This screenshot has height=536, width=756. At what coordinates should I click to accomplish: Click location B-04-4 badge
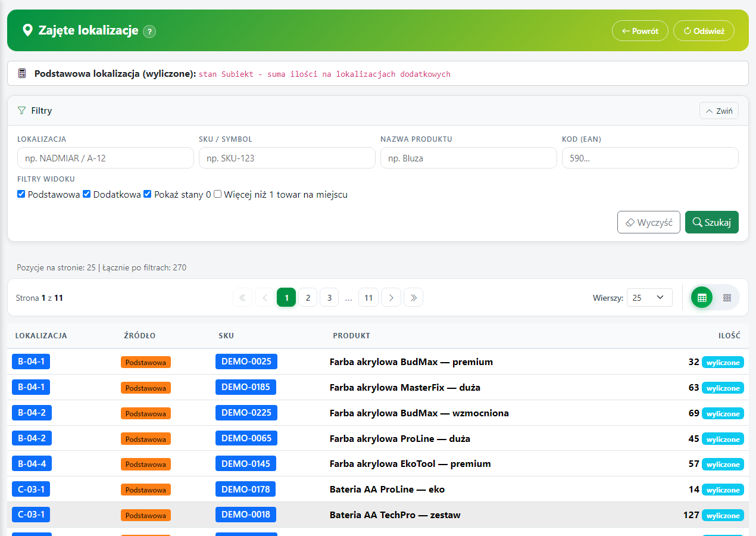[32, 463]
